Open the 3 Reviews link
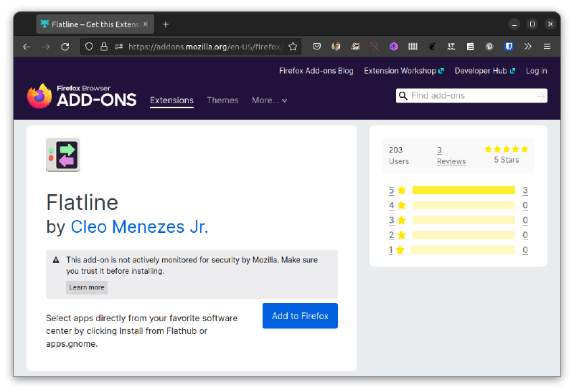 coord(451,156)
